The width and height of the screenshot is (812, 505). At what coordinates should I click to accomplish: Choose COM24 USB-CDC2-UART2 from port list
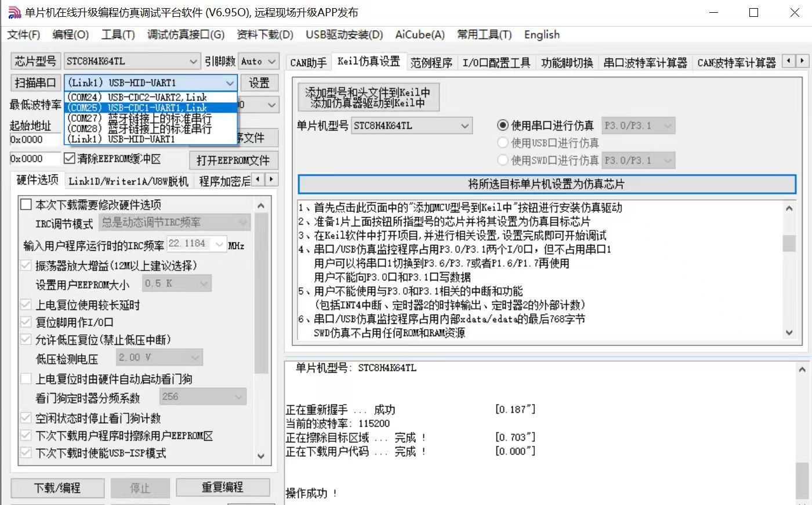click(151, 97)
